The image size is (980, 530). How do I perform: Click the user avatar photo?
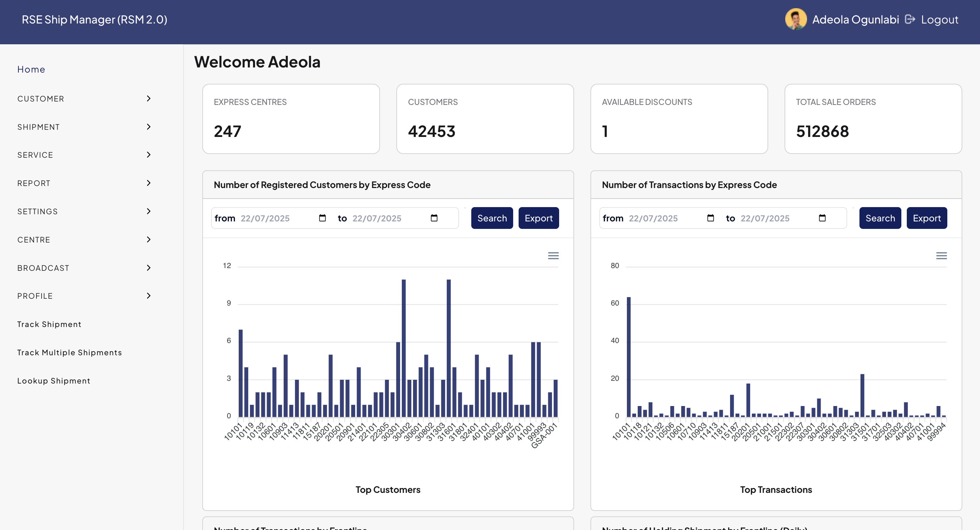point(795,19)
